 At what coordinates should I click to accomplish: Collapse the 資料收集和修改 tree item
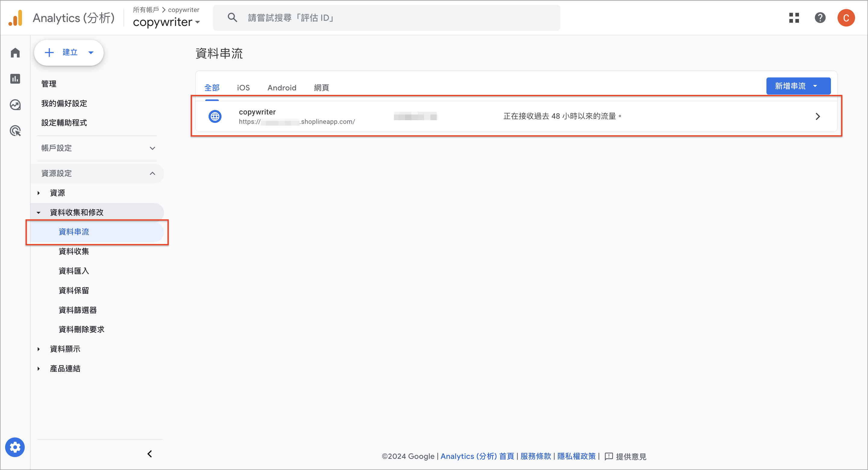[x=39, y=213]
